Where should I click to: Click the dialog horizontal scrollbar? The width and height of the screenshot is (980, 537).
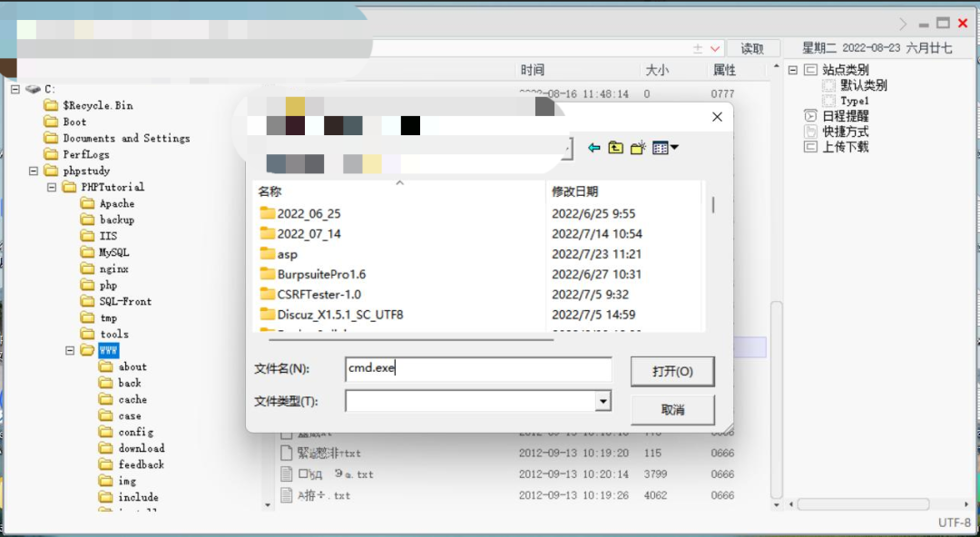[411, 339]
